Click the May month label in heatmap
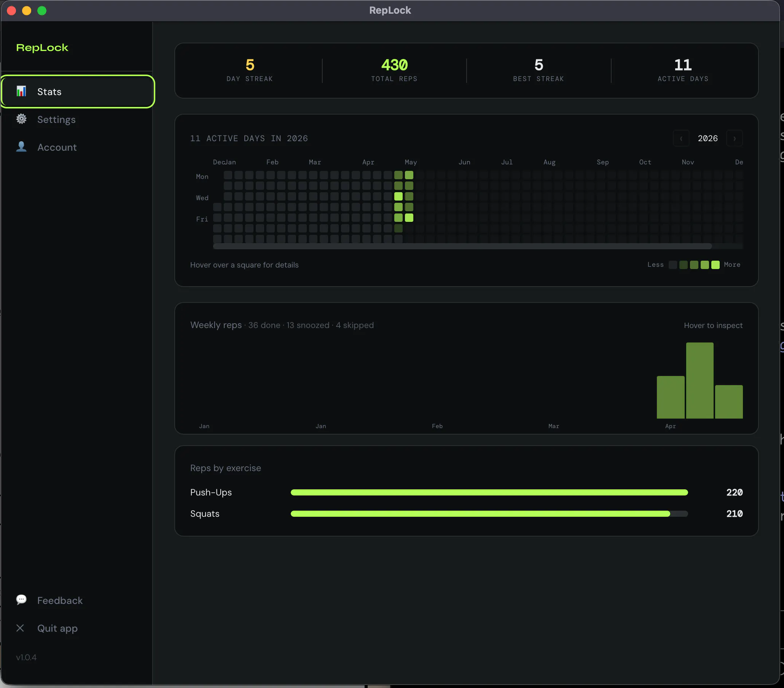The height and width of the screenshot is (688, 784). pos(411,162)
